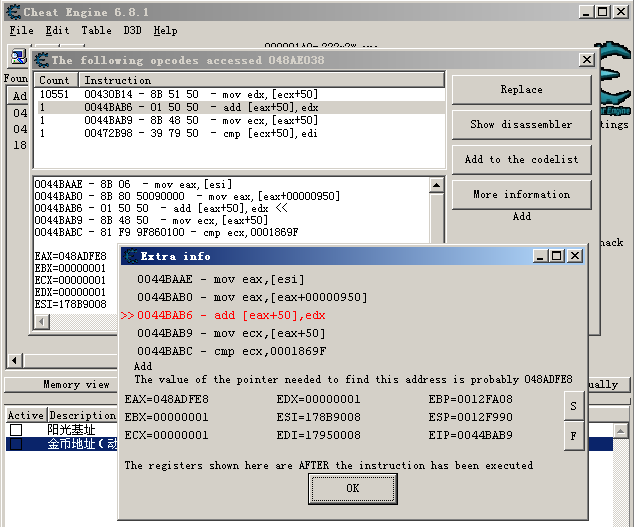Minimize the Extra info dialog

(540, 256)
